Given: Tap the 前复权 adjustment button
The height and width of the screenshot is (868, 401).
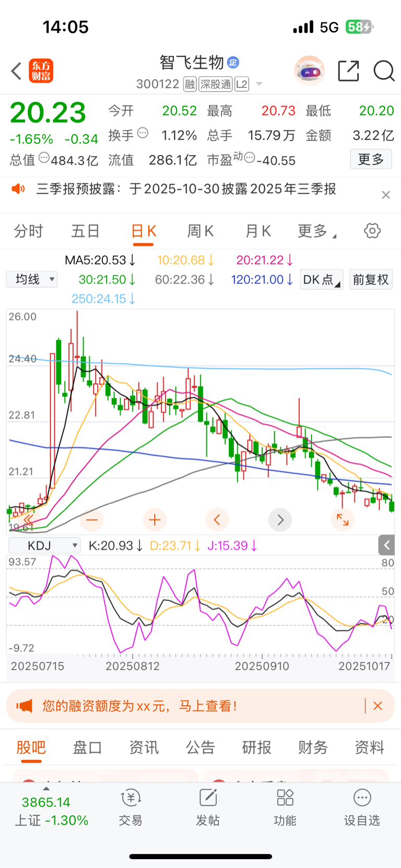Looking at the screenshot, I should (x=371, y=279).
